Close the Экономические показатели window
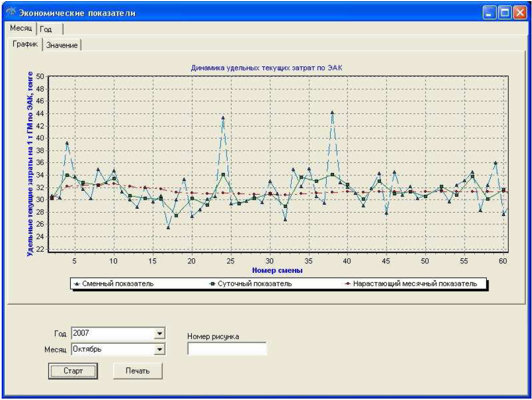The height and width of the screenshot is (400, 532). pyautogui.click(x=520, y=12)
